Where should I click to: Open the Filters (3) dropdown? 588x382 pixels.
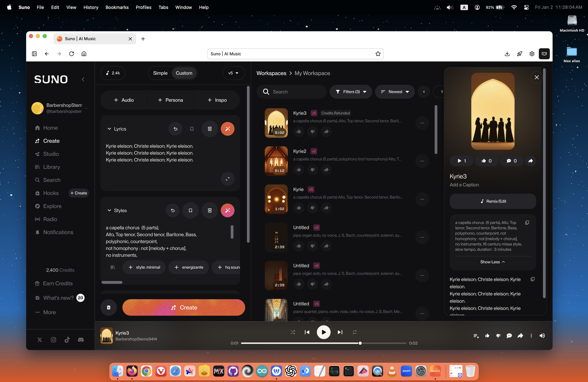click(351, 92)
